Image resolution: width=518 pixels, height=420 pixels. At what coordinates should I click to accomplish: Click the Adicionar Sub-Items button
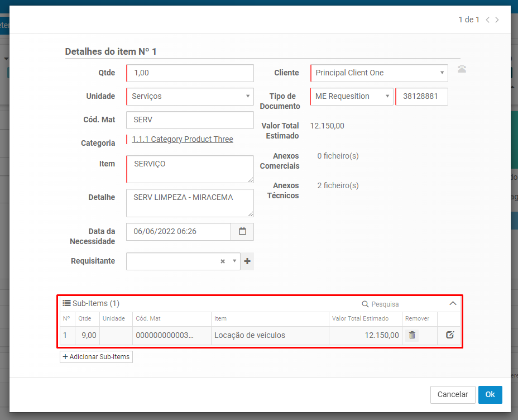pyautogui.click(x=95, y=356)
